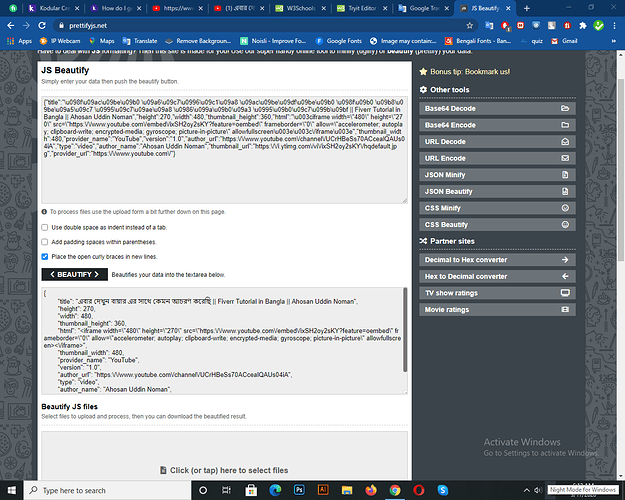Open the Maps bookmark
This screenshot has width=625, height=500.
102,41
